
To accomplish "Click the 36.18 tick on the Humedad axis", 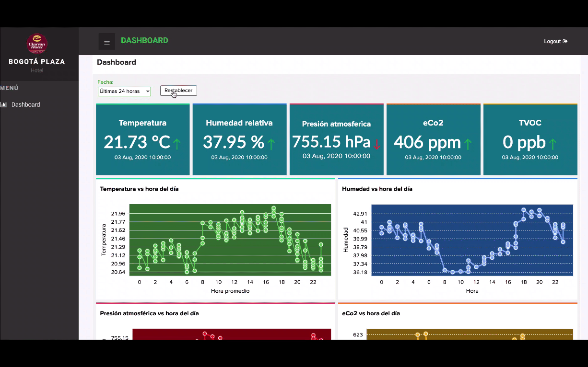I will [x=360, y=272].
